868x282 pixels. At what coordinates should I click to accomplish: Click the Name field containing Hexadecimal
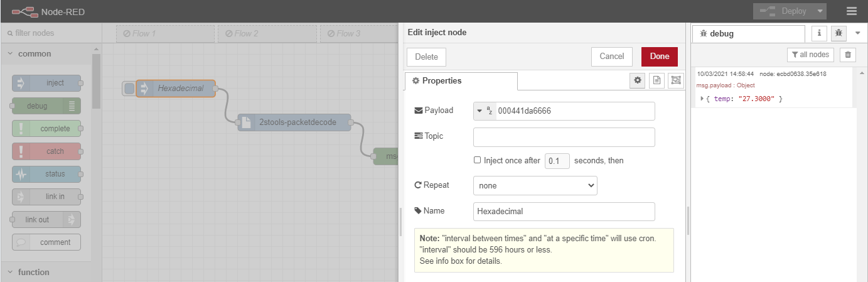point(564,212)
